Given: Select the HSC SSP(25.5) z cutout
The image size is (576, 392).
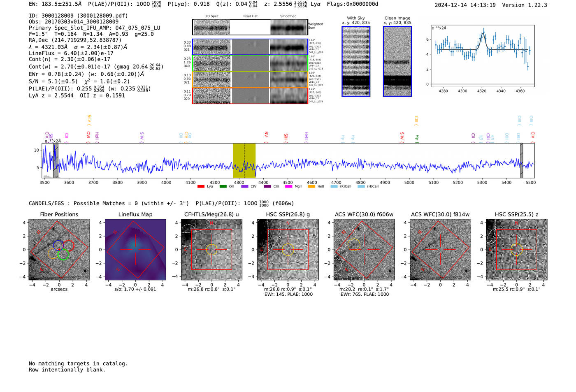Looking at the screenshot, I should click(517, 250).
